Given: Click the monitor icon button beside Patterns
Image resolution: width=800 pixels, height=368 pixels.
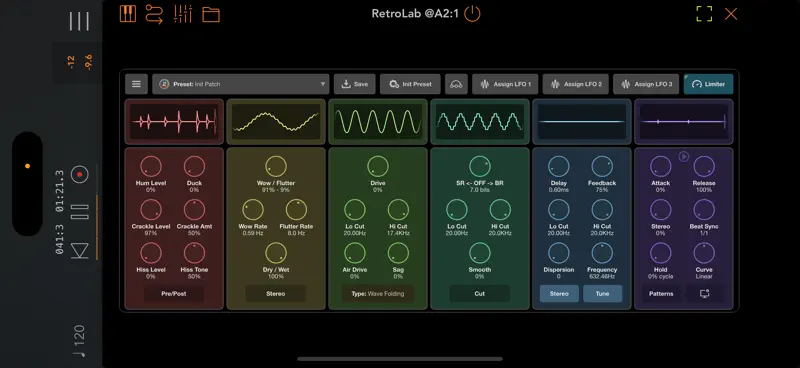Looking at the screenshot, I should tap(705, 294).
